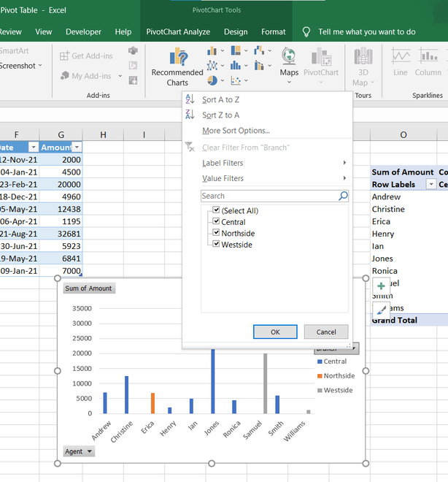Viewport: 448px width, 482px height.
Task: Click the Sort Z to A icon
Action: click(x=190, y=115)
